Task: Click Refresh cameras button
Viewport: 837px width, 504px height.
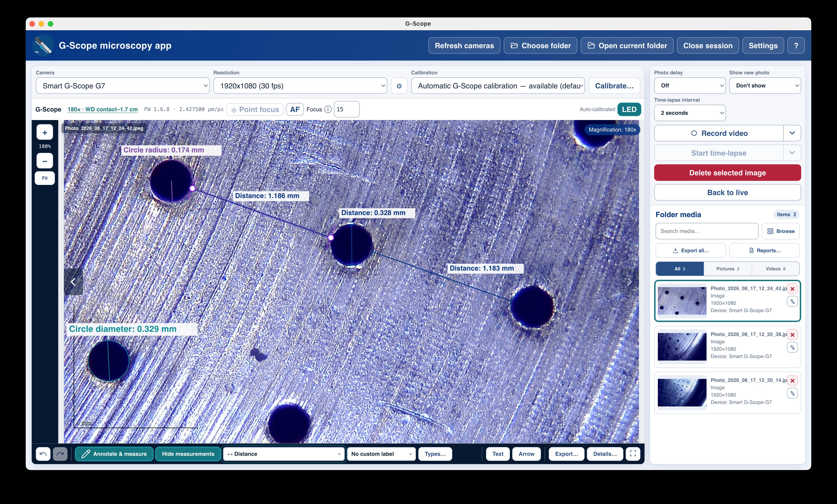Action: (464, 45)
